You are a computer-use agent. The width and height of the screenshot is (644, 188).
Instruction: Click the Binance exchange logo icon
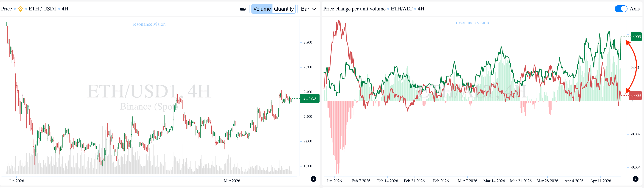pos(20,9)
